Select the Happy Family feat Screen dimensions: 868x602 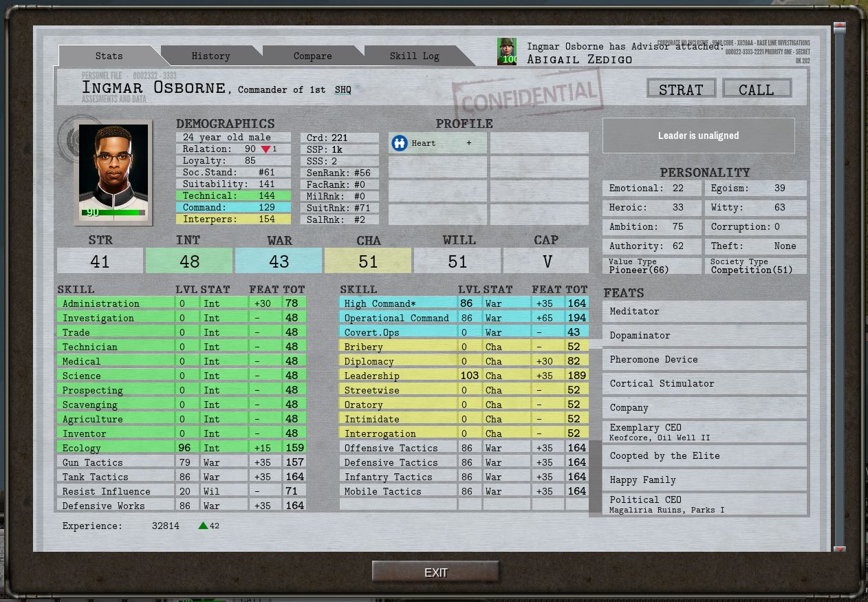tap(705, 480)
